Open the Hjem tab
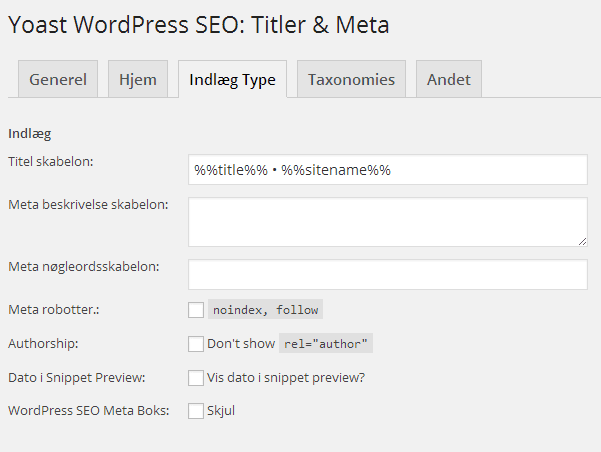The width and height of the screenshot is (601, 452). pos(138,79)
